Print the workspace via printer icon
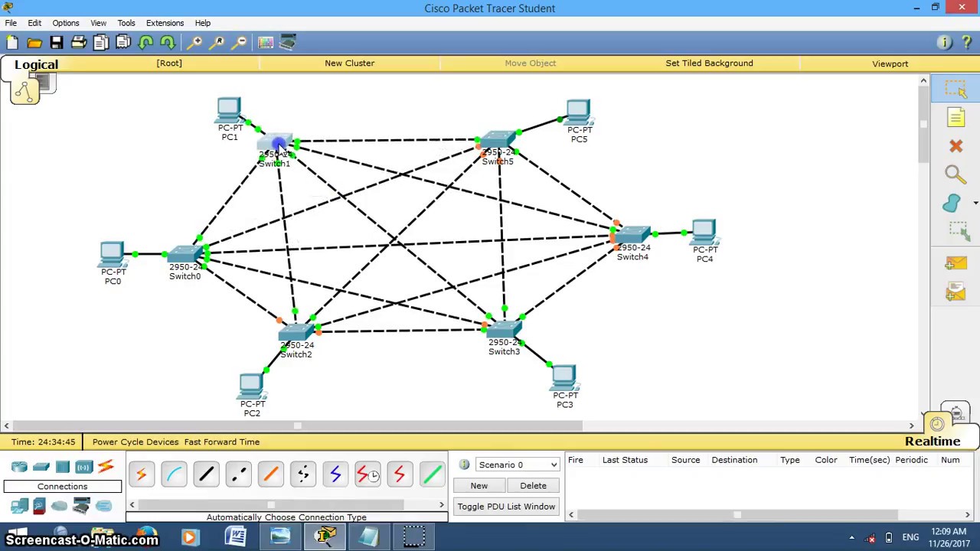 (79, 43)
